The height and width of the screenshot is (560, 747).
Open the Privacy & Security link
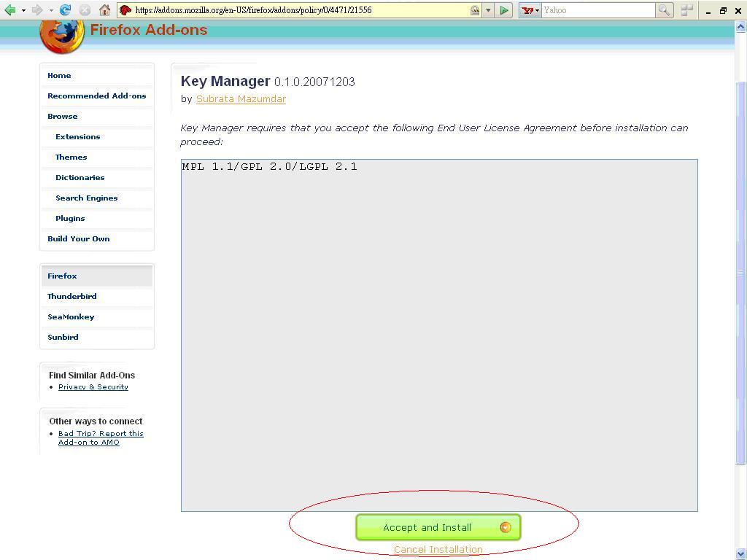point(93,386)
